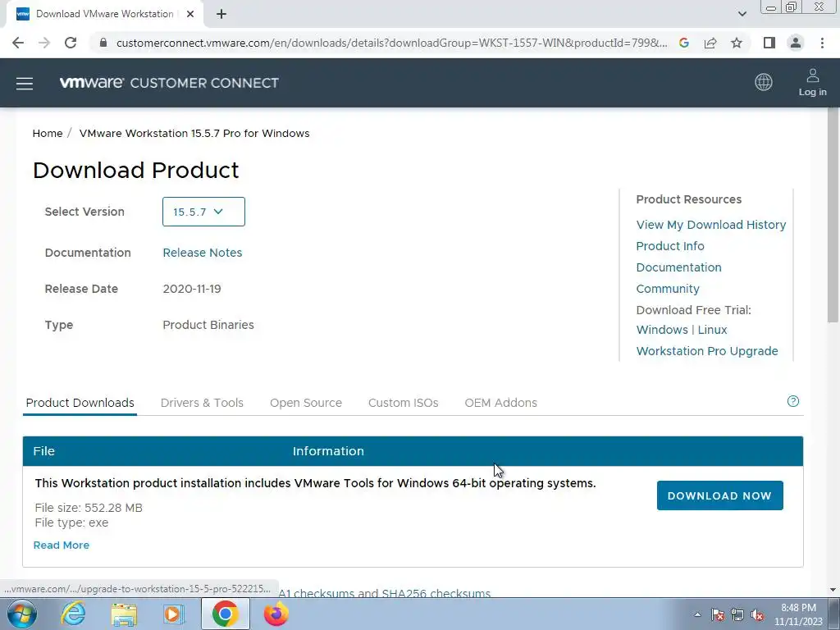The height and width of the screenshot is (630, 840).
Task: Click VMware Workstation 15.5.7 Pro breadcrumb
Action: point(194,134)
